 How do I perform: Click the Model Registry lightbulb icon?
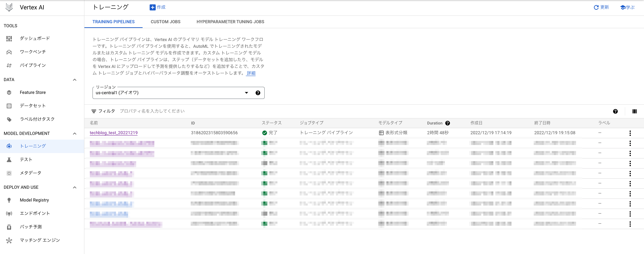coord(9,200)
